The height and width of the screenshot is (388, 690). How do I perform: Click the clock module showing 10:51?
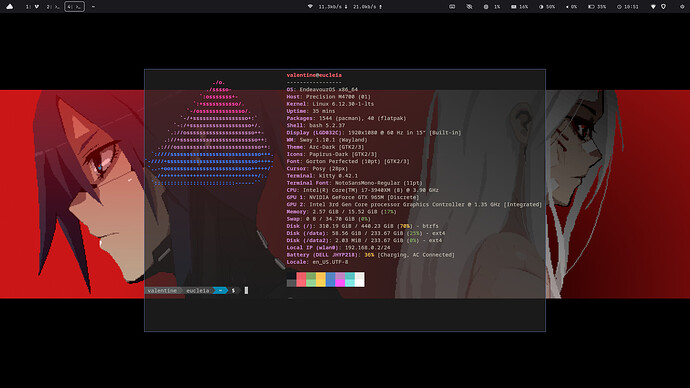tap(628, 7)
